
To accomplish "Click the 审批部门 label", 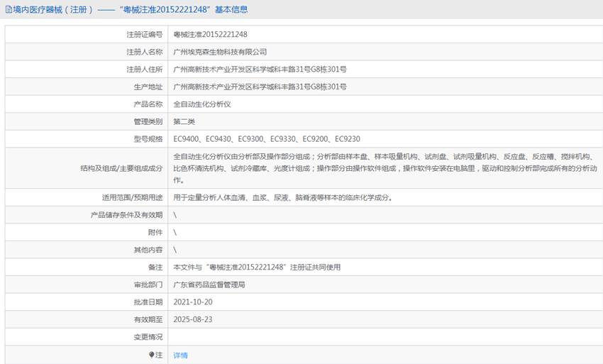I will click(148, 285).
